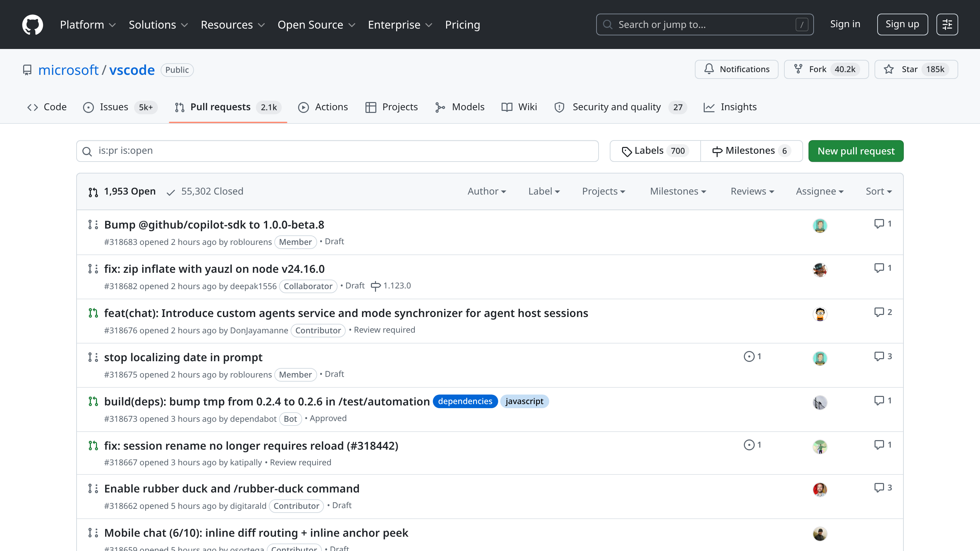This screenshot has height=551, width=980.
Task: Open the avatar on the Mobile chat row
Action: [820, 534]
